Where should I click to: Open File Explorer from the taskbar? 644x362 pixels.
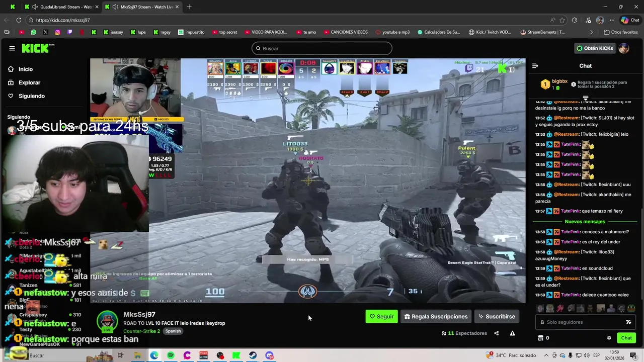tap(137, 355)
